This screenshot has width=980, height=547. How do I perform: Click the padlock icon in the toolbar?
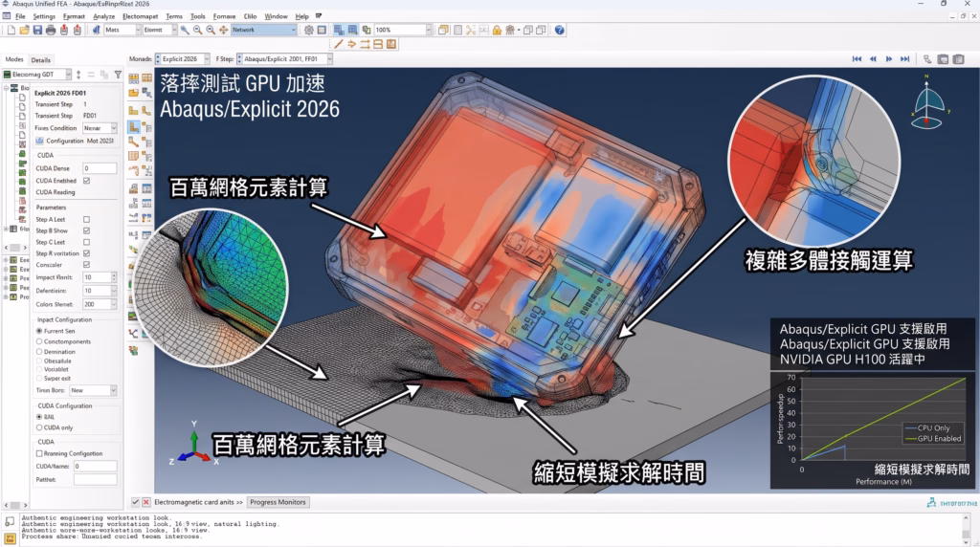tap(497, 30)
